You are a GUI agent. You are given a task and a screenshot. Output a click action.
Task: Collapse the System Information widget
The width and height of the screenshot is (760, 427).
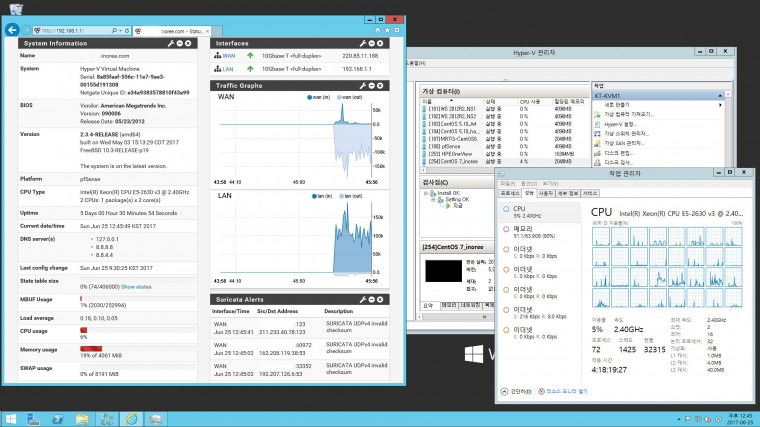click(179, 44)
